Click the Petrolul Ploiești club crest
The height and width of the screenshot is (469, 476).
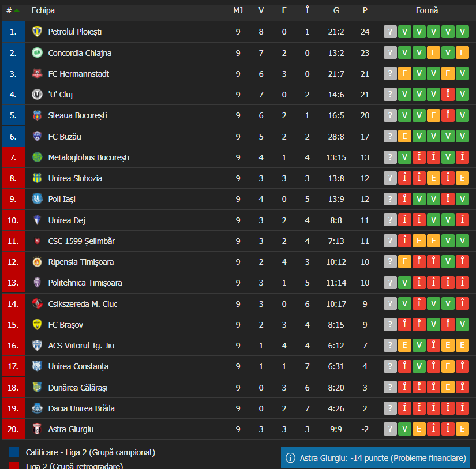coord(37,31)
